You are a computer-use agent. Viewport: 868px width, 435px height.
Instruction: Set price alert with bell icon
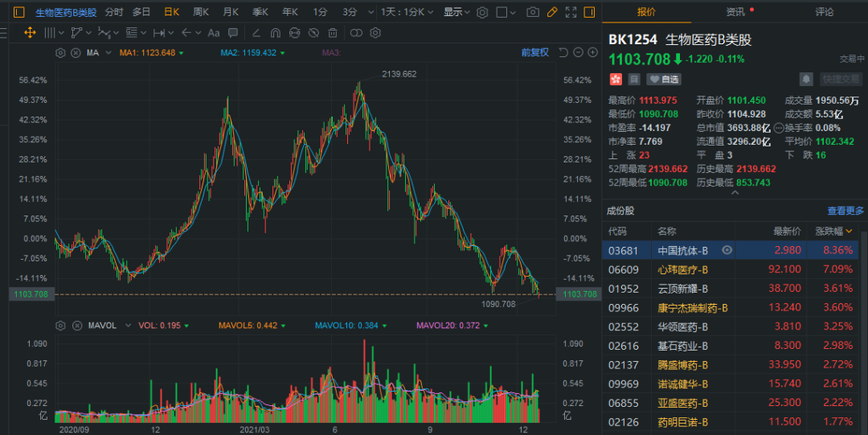coord(806,80)
